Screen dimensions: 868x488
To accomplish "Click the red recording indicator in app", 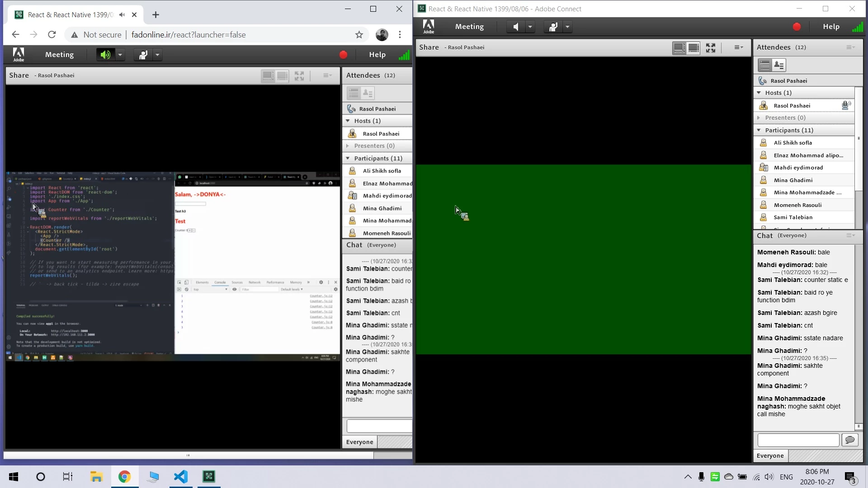I will (797, 27).
